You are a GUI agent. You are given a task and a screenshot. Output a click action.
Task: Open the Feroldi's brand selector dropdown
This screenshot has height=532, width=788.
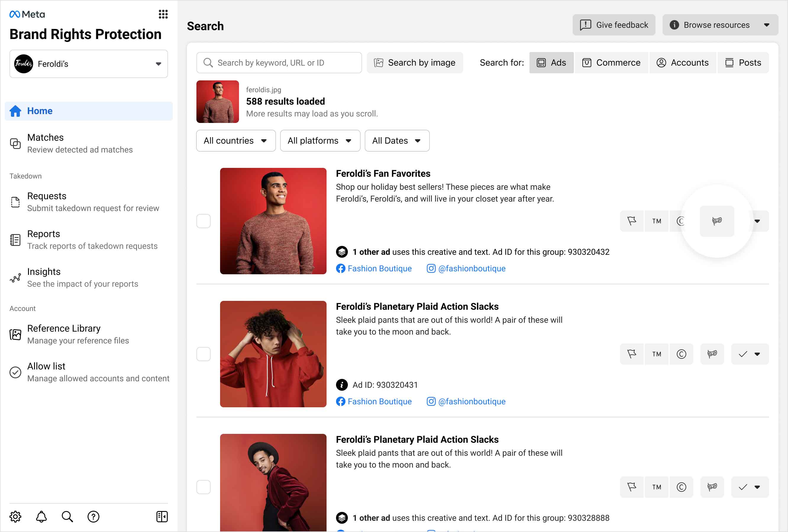tap(88, 64)
